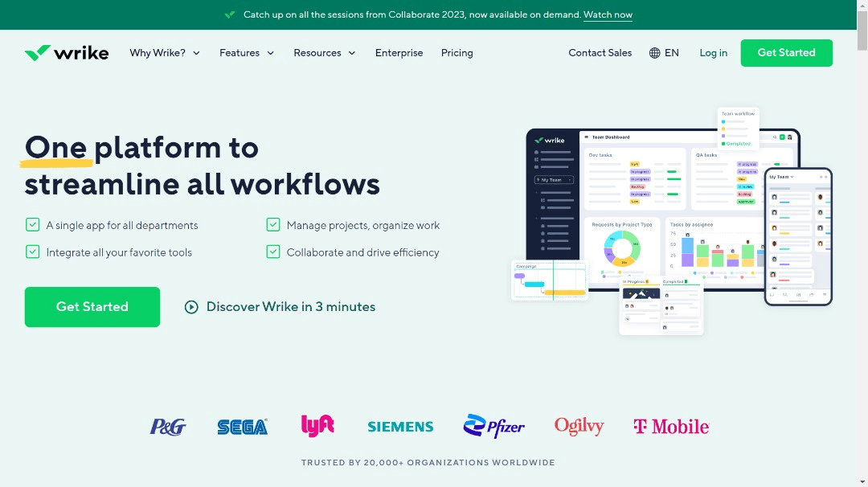868x487 pixels.
Task: Click the SIEMENS logo
Action: click(x=400, y=426)
